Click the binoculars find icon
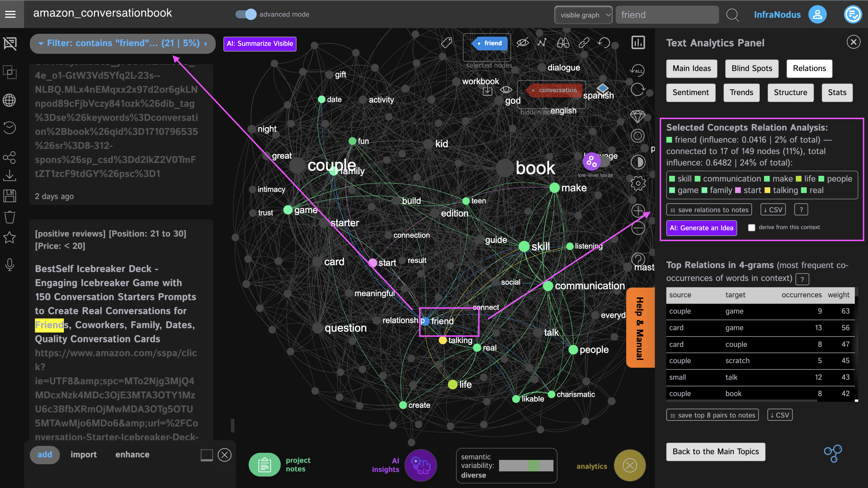The height and width of the screenshot is (488, 868). tap(563, 43)
